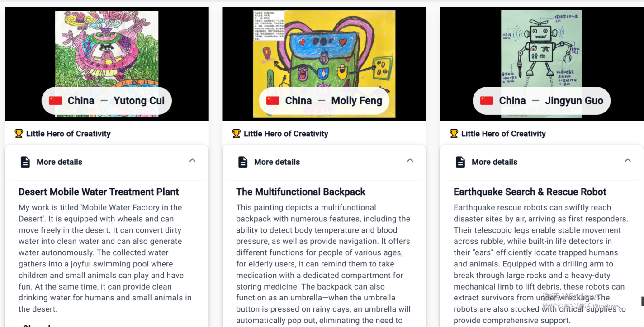
Task: Click trophy icon on Jingyun Guo card
Action: pyautogui.click(x=454, y=134)
